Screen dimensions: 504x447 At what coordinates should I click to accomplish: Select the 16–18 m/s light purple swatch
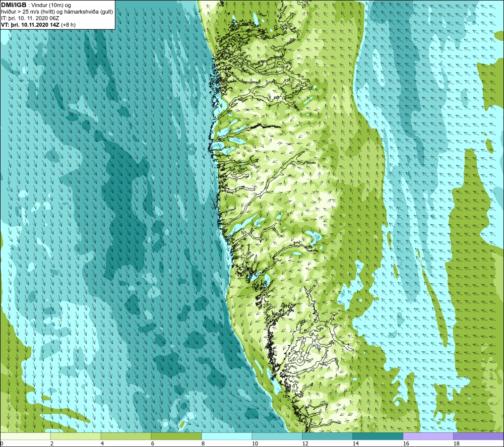coord(428,436)
